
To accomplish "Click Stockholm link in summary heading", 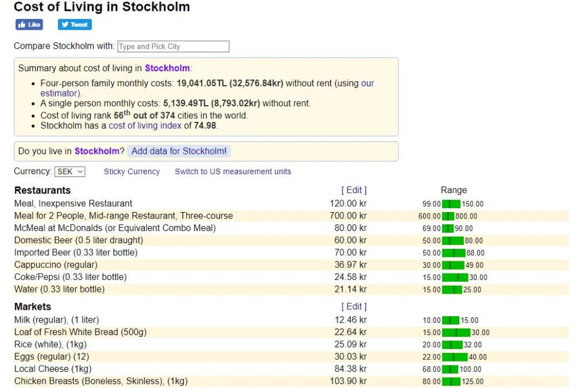I will (x=167, y=68).
